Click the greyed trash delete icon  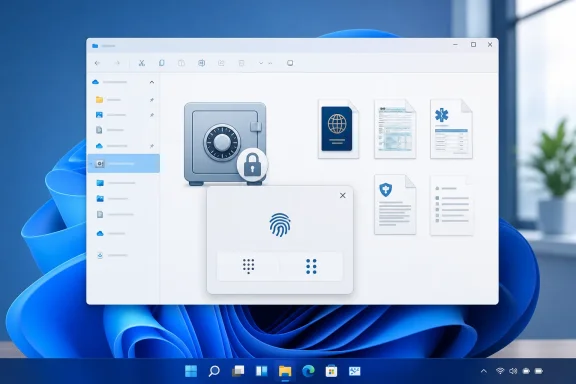coord(241,63)
